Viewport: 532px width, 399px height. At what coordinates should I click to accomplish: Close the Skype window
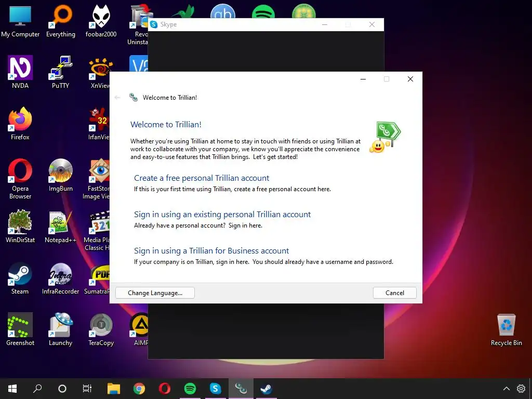[372, 24]
